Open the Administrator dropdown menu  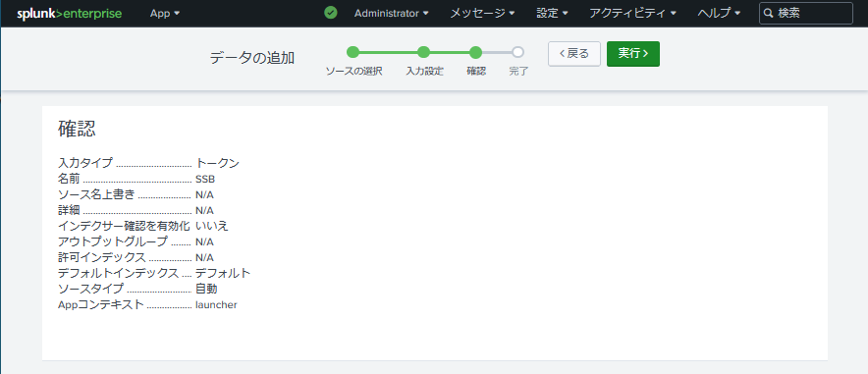(392, 14)
